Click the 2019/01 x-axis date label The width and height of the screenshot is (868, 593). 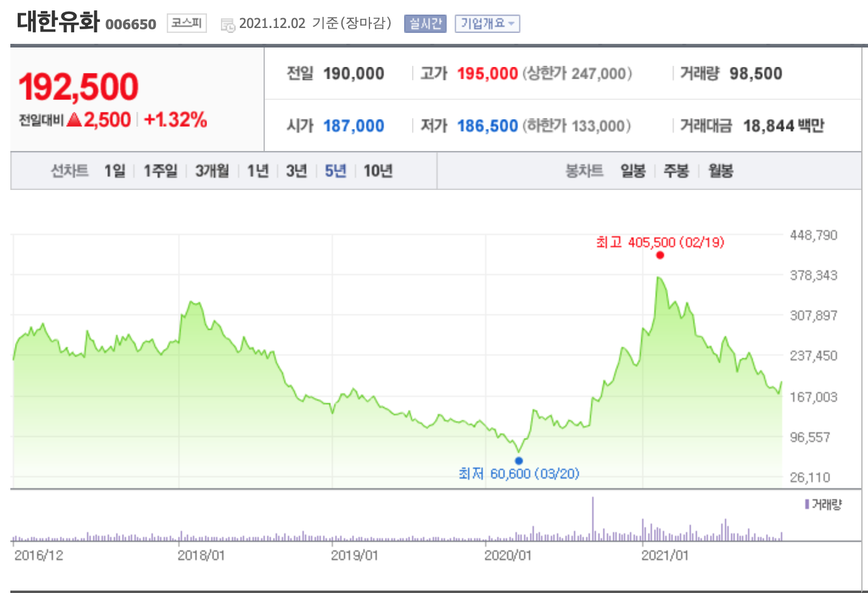tap(355, 555)
